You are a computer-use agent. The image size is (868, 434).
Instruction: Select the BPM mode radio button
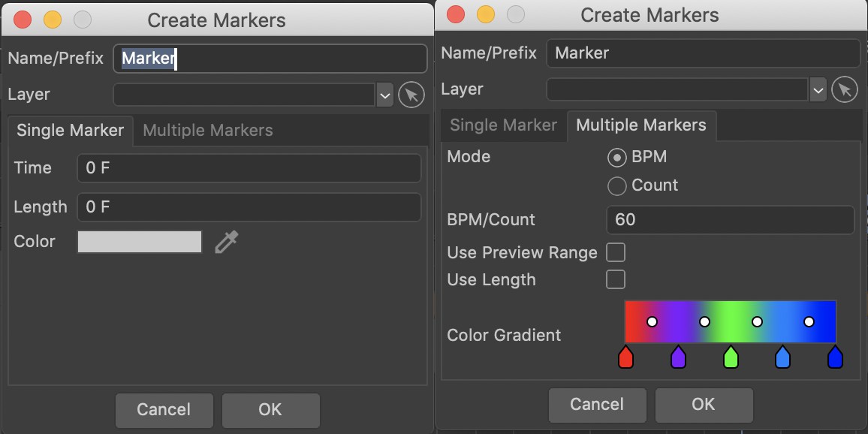pos(616,158)
